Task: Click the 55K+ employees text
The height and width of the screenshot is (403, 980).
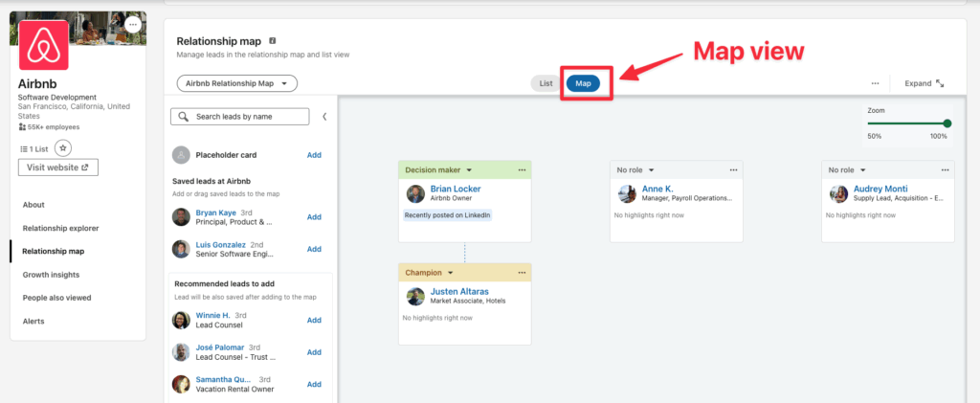Action: (x=54, y=127)
